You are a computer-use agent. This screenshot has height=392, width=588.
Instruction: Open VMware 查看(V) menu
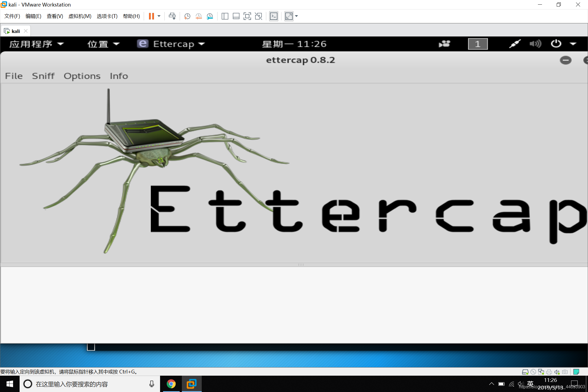pos(55,16)
